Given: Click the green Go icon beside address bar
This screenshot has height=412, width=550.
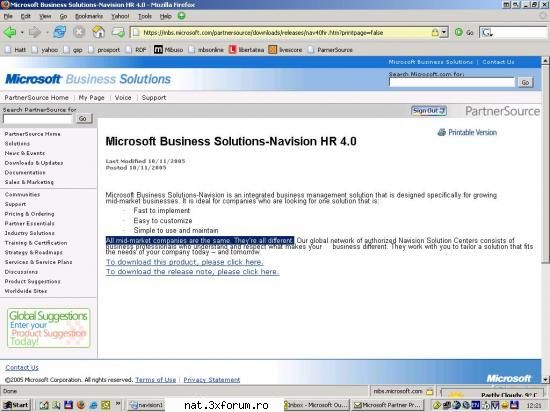Looking at the screenshot, I should (459, 33).
